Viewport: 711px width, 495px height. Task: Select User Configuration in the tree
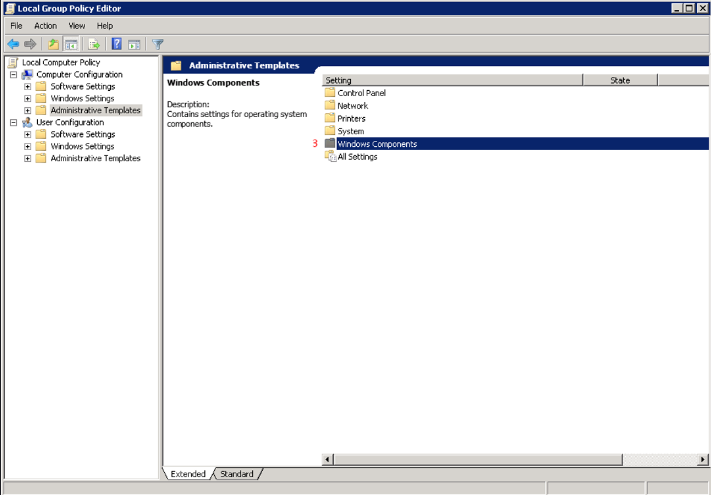click(x=70, y=122)
